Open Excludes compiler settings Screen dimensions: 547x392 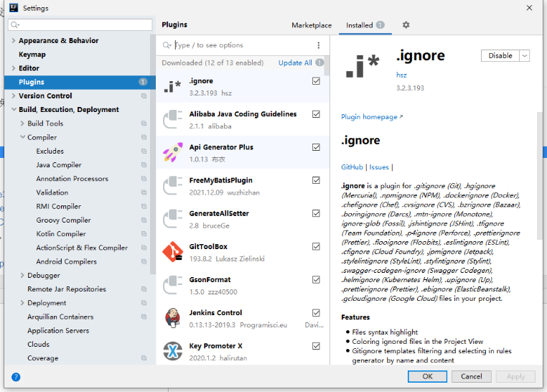click(x=50, y=151)
